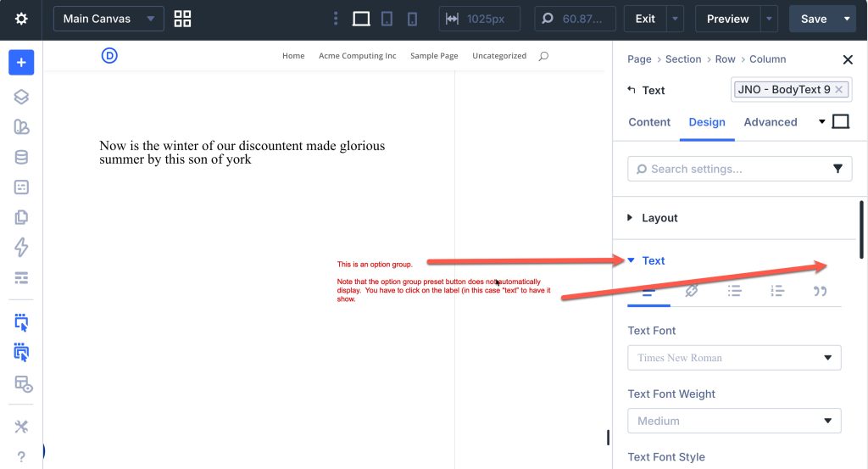This screenshot has height=469, width=868.
Task: Remove the JNO - BodyText 9 preset tag
Action: pos(839,89)
